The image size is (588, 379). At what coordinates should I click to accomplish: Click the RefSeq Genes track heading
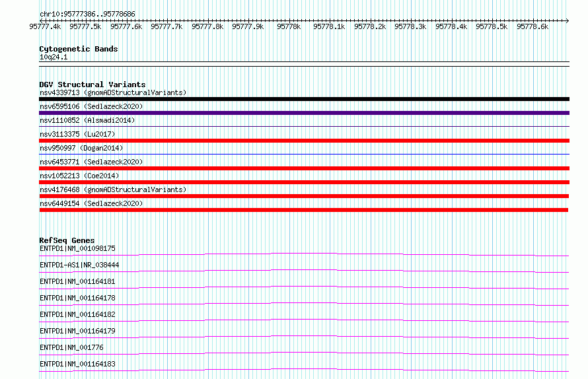click(x=67, y=240)
